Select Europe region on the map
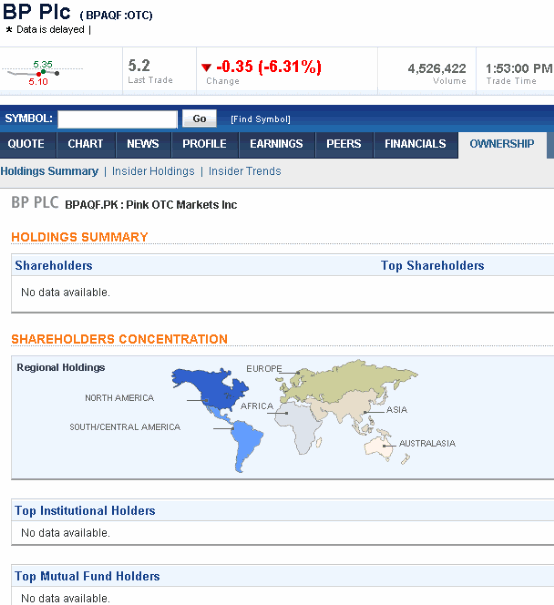The width and height of the screenshot is (554, 605). pyautogui.click(x=347, y=380)
